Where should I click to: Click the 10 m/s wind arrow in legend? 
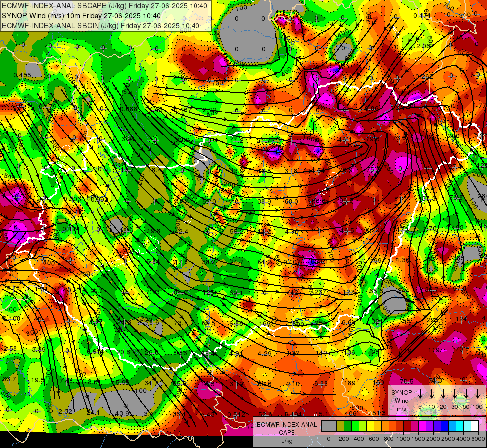pos(432,394)
